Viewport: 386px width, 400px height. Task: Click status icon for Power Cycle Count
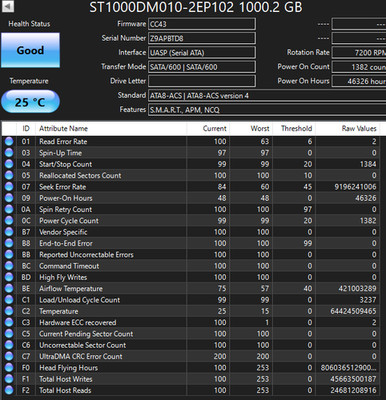pos(9,221)
